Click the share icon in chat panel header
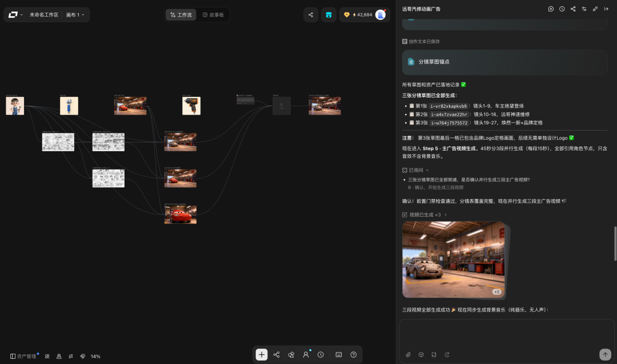The width and height of the screenshot is (617, 364). [x=573, y=9]
